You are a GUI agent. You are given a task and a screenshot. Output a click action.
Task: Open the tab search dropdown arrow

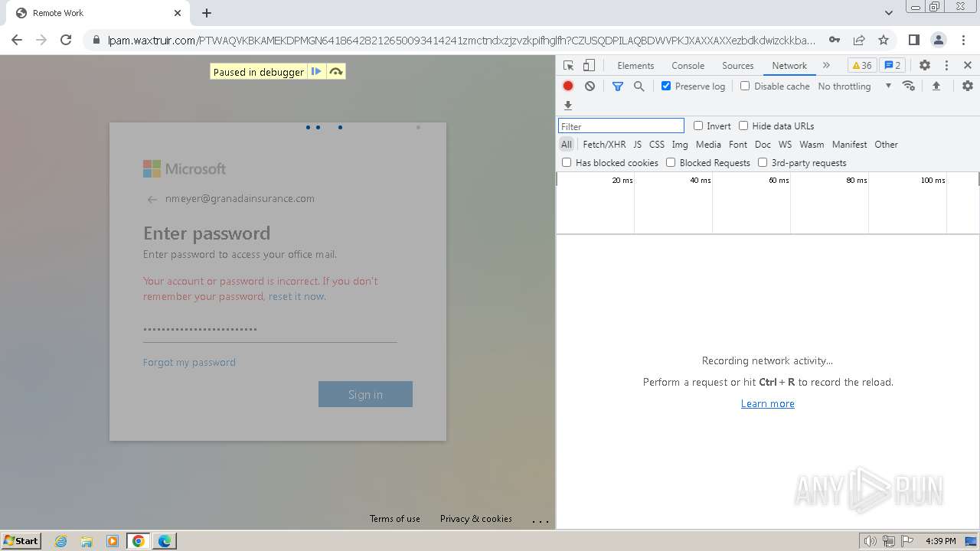coord(889,13)
